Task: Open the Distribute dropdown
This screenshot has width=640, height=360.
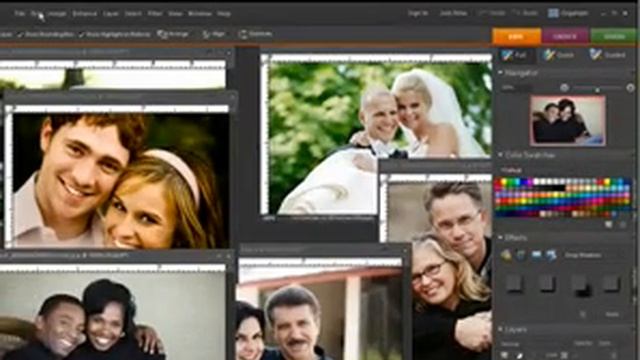Action: [x=256, y=34]
